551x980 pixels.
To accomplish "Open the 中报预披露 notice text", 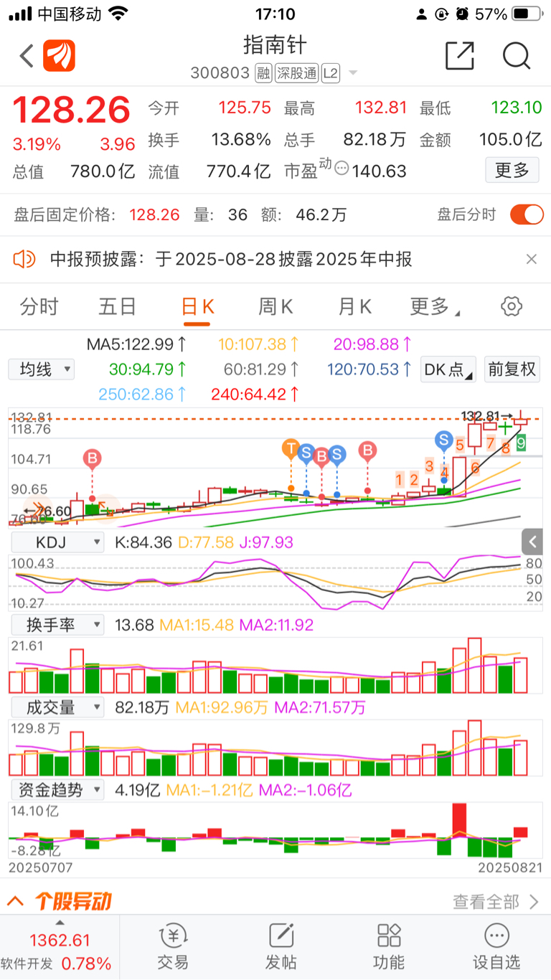I will pyautogui.click(x=231, y=259).
